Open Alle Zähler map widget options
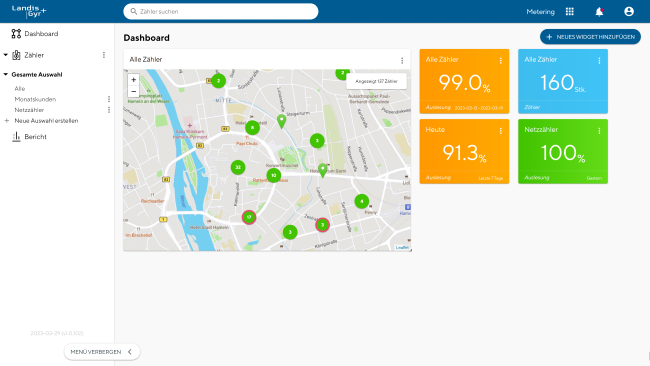Viewport: 650px width, 366px height. 402,61
